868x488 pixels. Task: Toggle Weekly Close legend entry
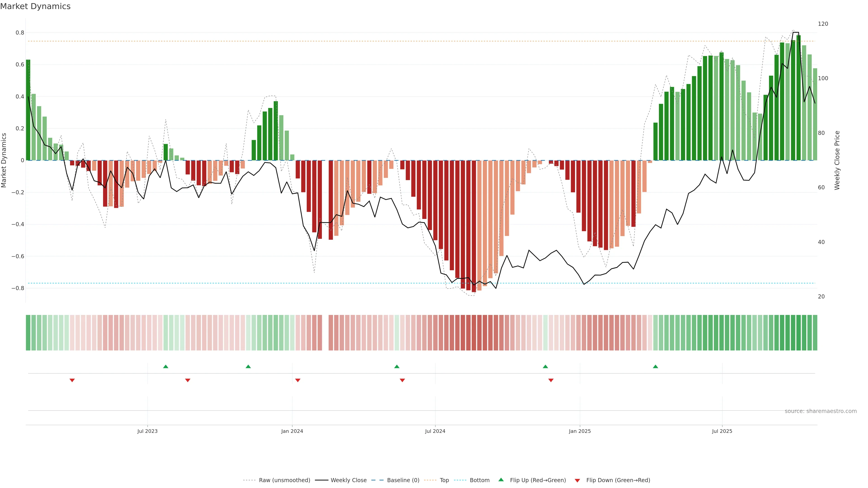348,480
